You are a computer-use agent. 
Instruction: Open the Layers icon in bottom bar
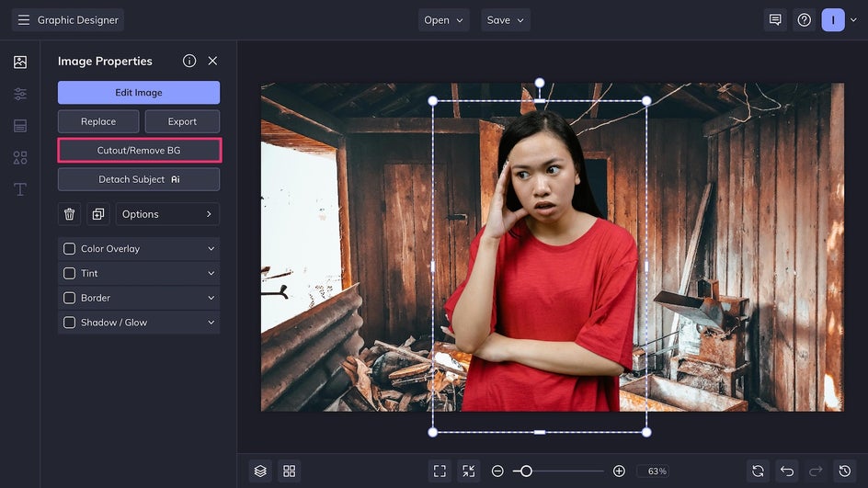click(x=260, y=471)
